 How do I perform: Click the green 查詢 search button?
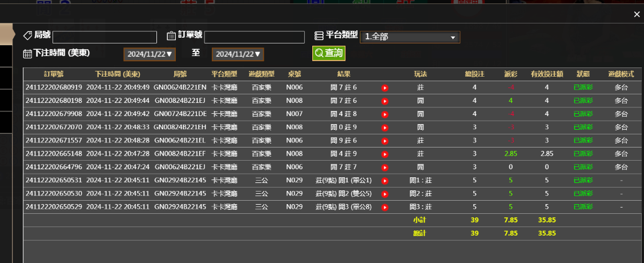(x=329, y=53)
